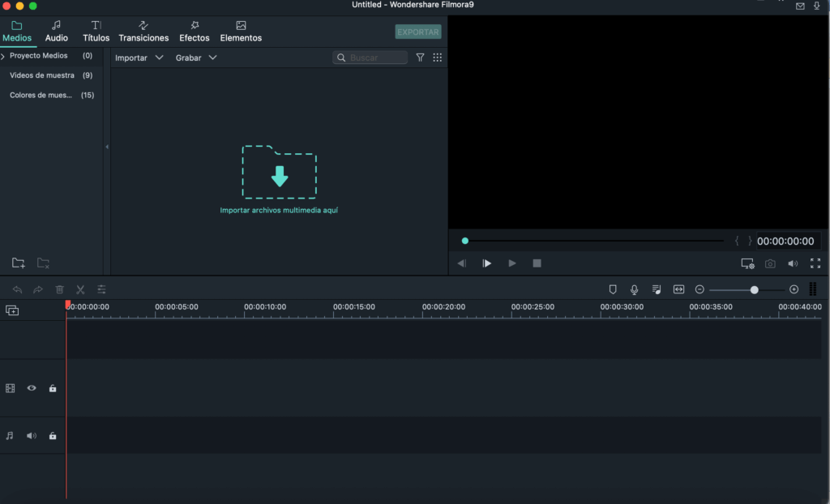The height and width of the screenshot is (504, 830).
Task: Click the scissors split icon in timeline toolbar
Action: [80, 289]
